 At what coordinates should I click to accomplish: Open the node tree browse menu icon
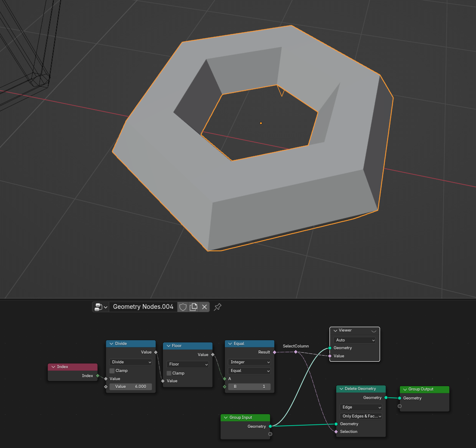[x=101, y=307]
